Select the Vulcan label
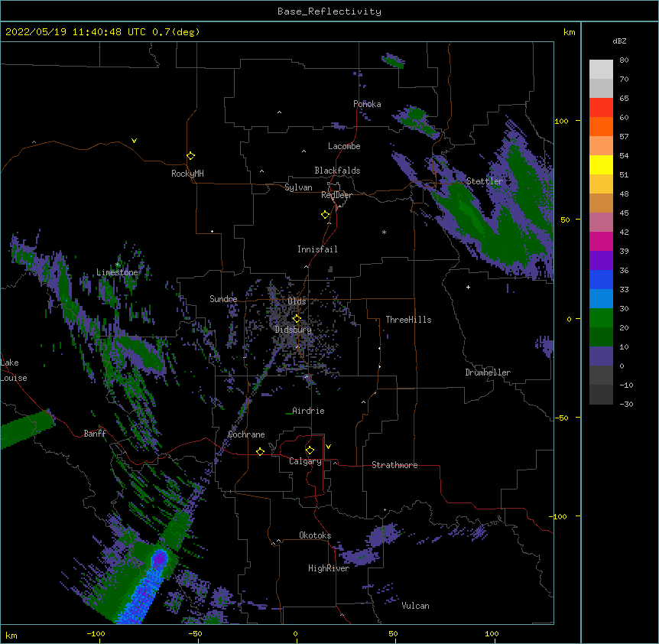 pyautogui.click(x=415, y=606)
